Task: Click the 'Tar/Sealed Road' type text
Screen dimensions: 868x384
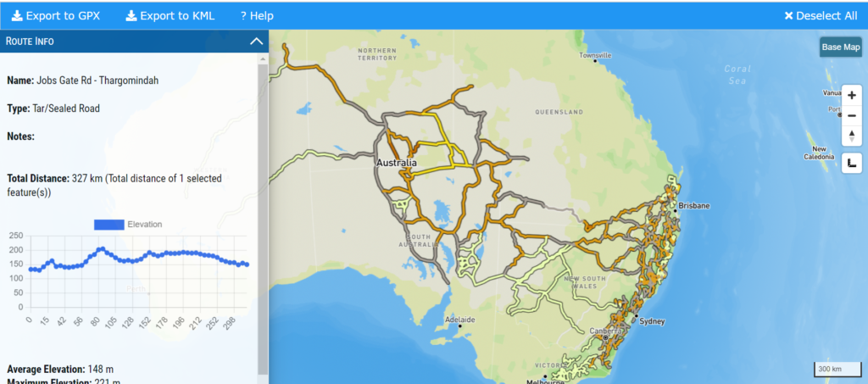Action: tap(66, 109)
